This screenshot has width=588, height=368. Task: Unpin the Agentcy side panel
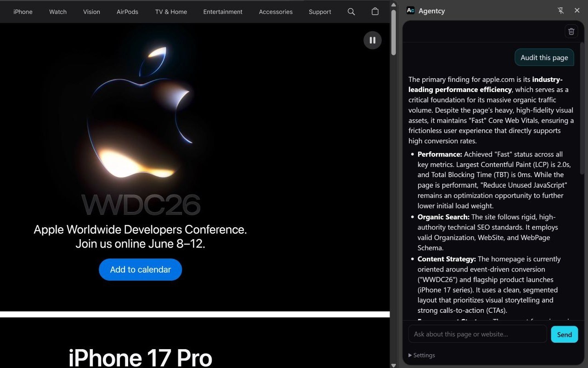click(x=561, y=11)
